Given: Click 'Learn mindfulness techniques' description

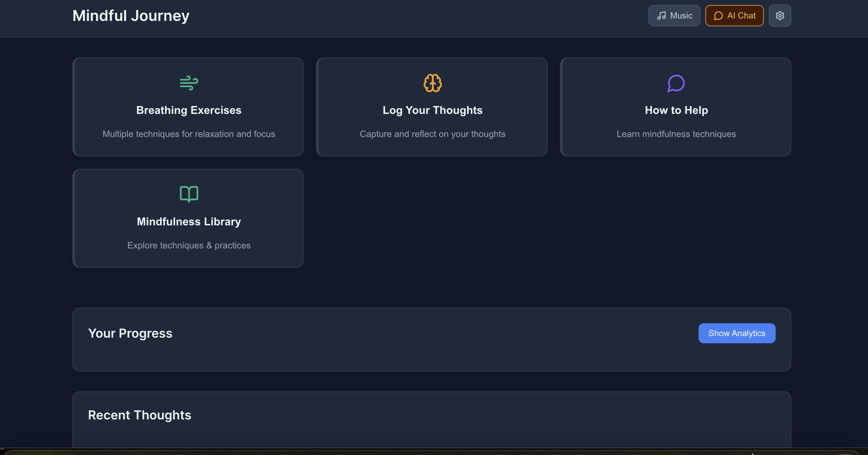Looking at the screenshot, I should point(676,134).
